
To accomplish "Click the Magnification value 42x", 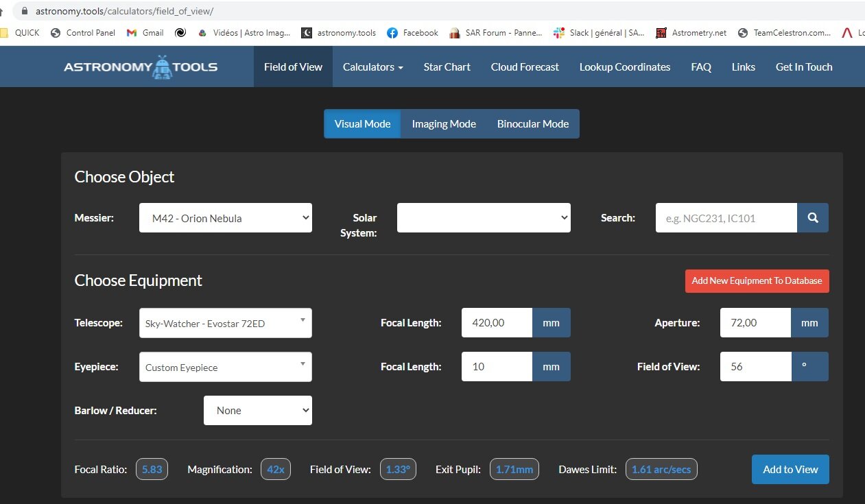I will tap(276, 469).
